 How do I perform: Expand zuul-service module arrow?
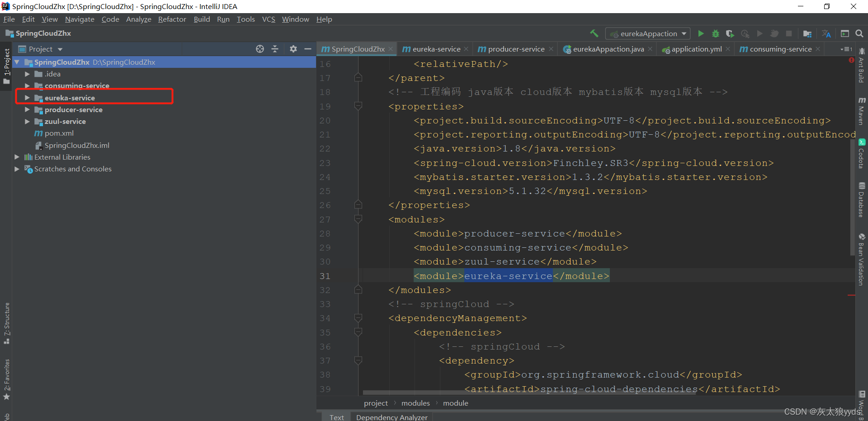tap(27, 121)
